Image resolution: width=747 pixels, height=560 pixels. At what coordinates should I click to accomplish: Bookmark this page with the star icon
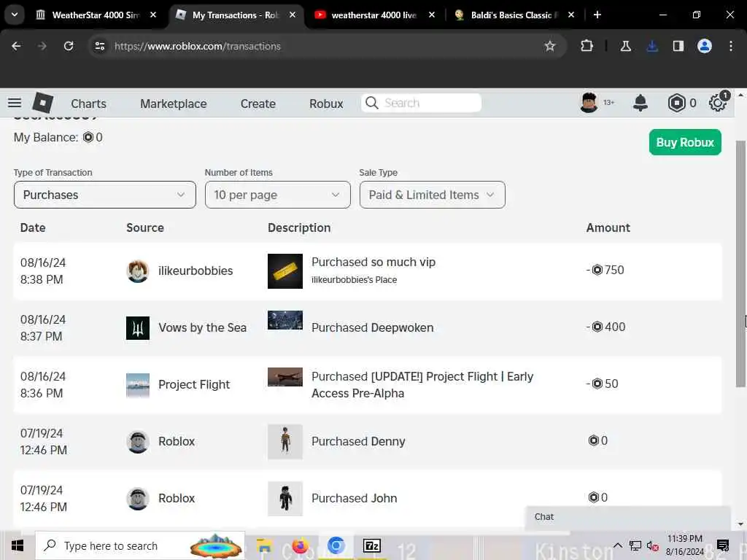click(x=550, y=46)
